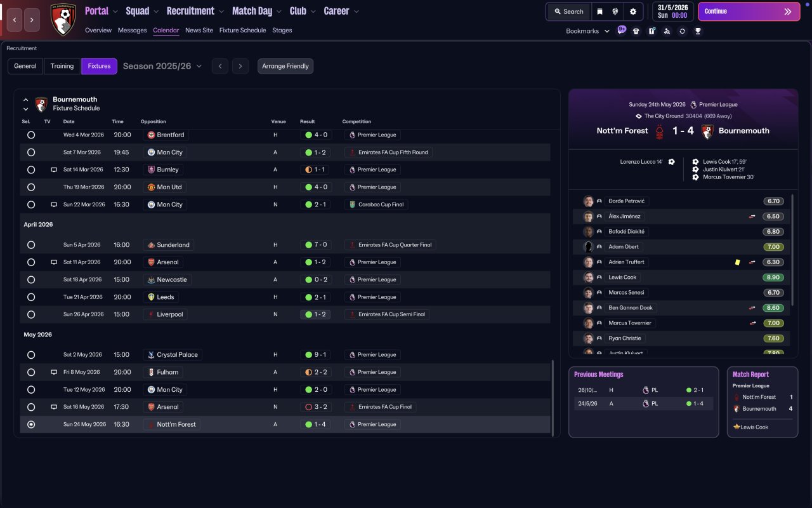Click the circular arrows icon in the bookmarks row
812x508 pixels.
pyautogui.click(x=682, y=31)
